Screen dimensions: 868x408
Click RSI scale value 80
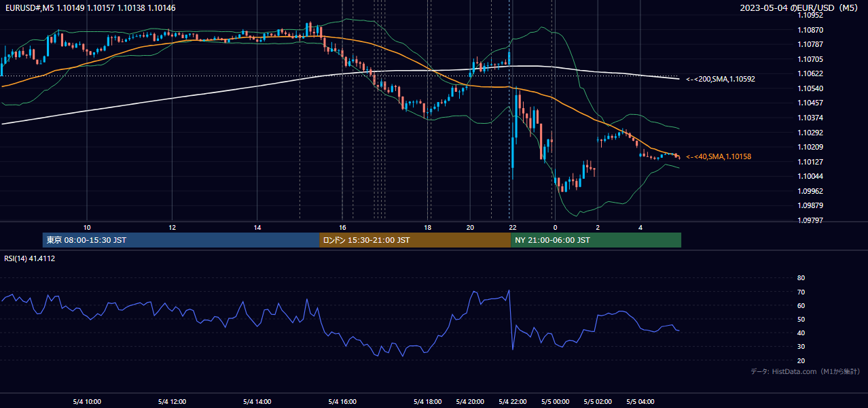(x=801, y=278)
